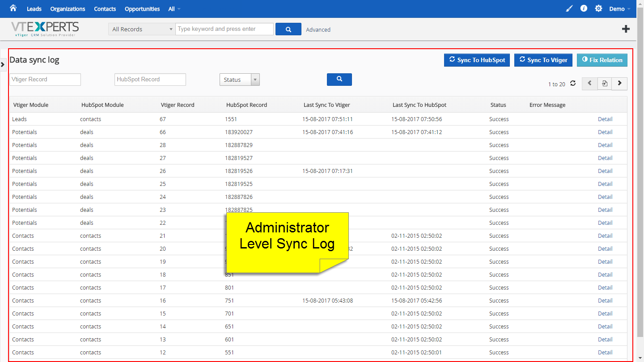Viewport: 644px width, 362px height.
Task: Go to next page arrow
Action: pyautogui.click(x=619, y=84)
